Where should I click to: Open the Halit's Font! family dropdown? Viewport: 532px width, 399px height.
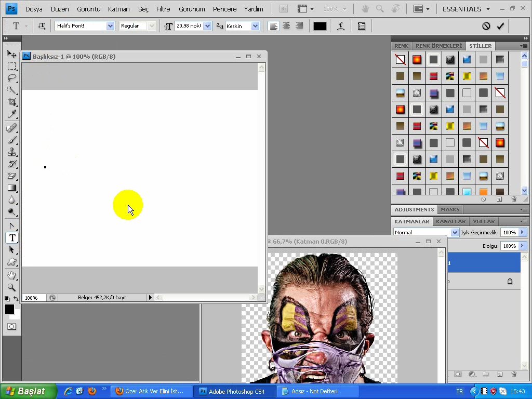tap(110, 26)
